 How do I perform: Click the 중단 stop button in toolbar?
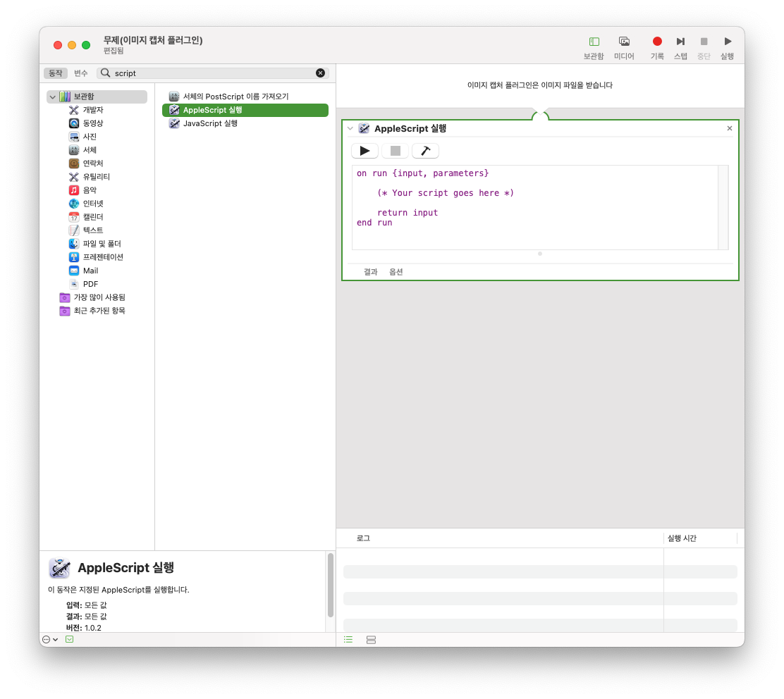click(x=704, y=48)
